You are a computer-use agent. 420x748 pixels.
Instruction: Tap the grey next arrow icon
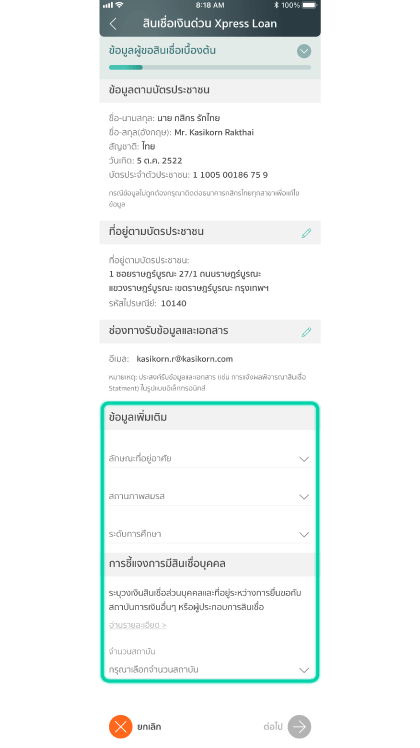pyautogui.click(x=299, y=727)
